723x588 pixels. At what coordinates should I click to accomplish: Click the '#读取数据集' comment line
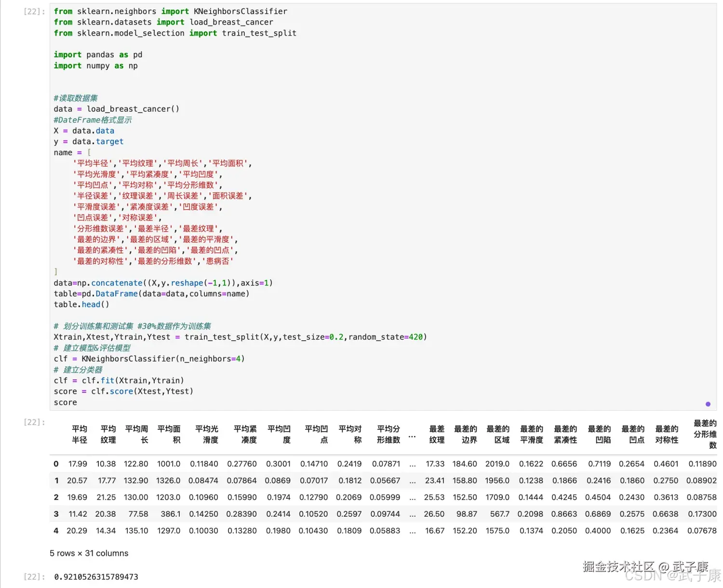click(76, 98)
